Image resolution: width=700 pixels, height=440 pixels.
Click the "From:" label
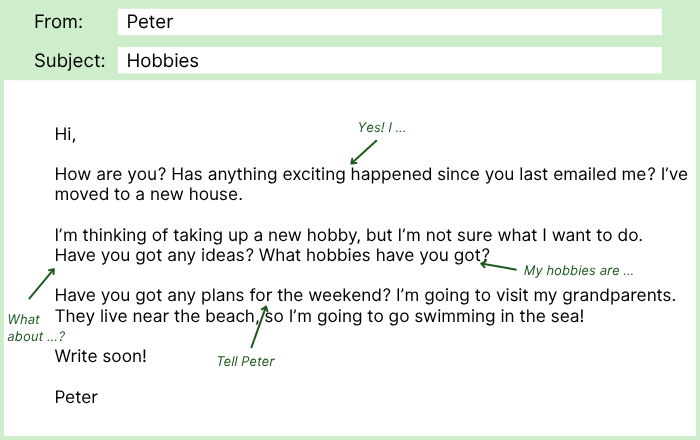coord(59,22)
